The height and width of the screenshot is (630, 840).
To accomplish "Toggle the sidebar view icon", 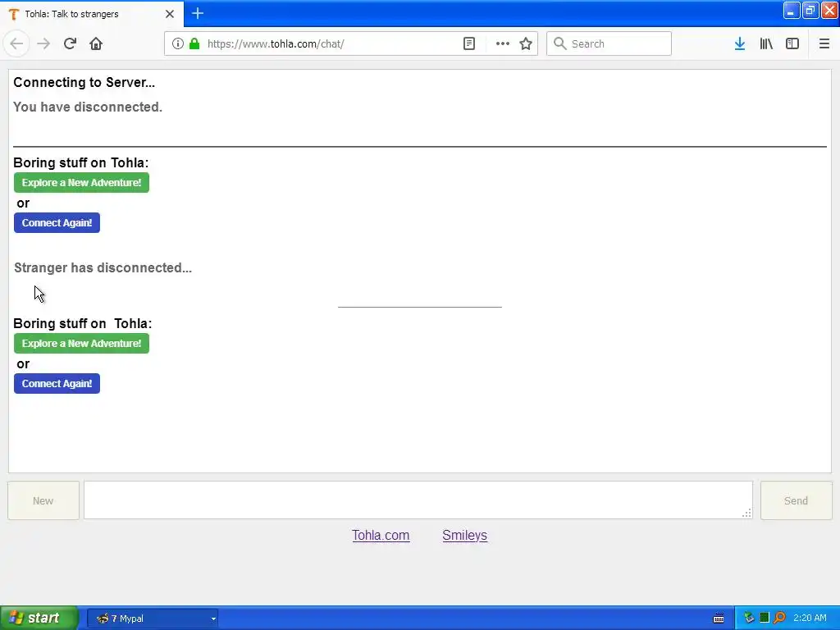I will pos(792,44).
